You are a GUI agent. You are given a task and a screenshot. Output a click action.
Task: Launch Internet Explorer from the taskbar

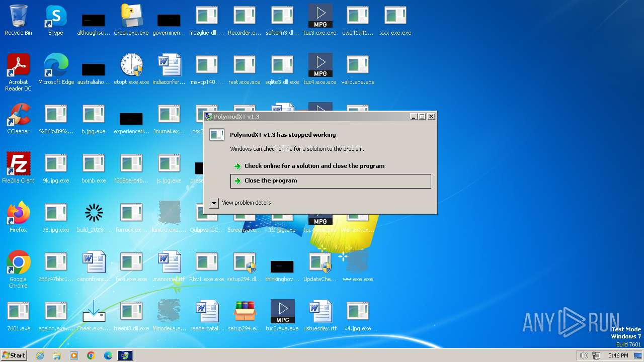pos(40,355)
